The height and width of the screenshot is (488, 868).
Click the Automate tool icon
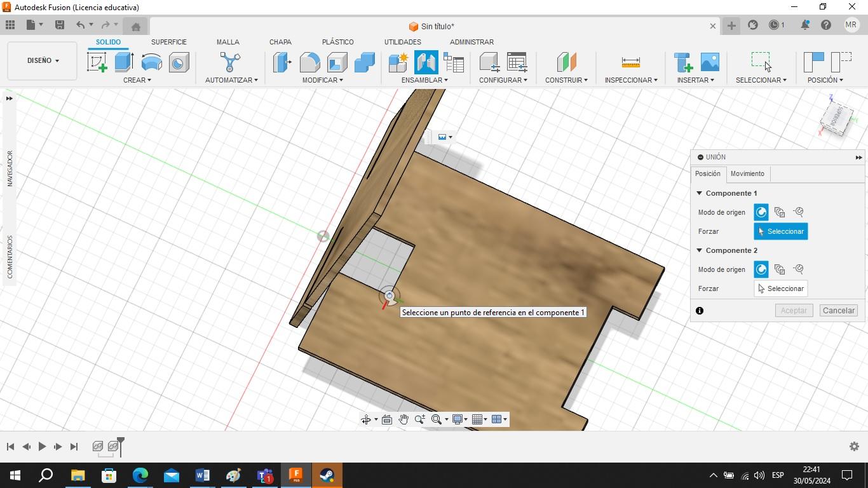(230, 62)
